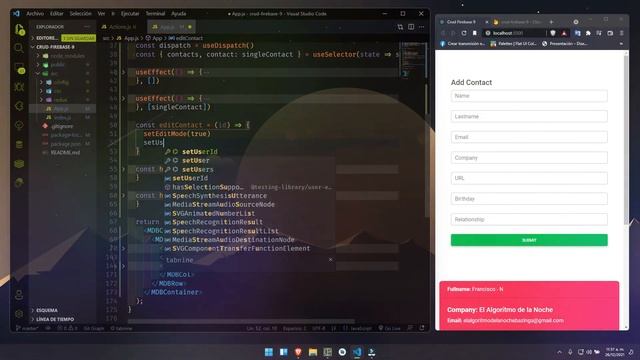Click the Company input field
The image size is (640, 360).
[529, 158]
